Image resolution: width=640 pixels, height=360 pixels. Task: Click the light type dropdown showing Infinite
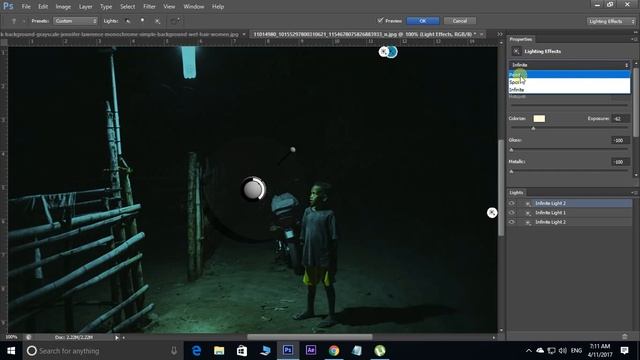[569, 65]
